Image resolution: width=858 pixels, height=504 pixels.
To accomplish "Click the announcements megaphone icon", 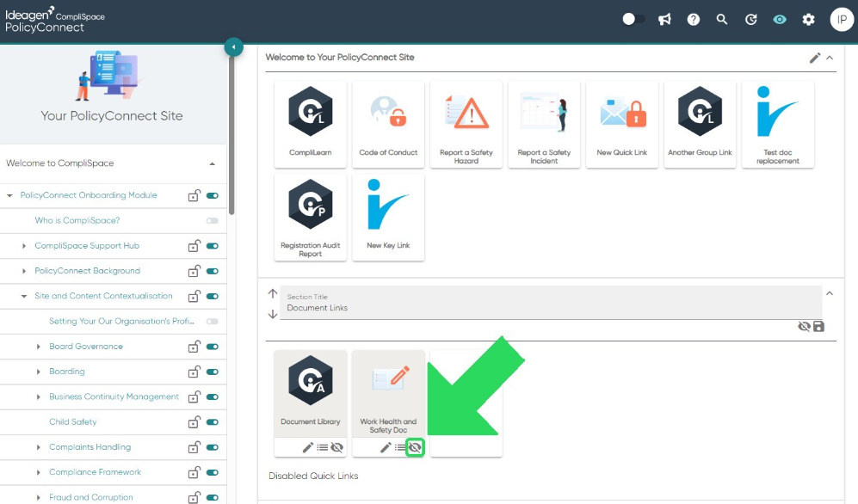I will point(664,20).
